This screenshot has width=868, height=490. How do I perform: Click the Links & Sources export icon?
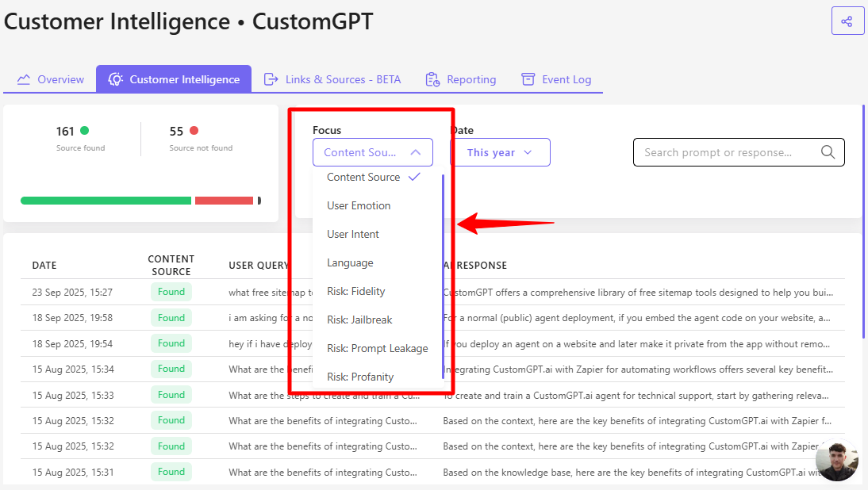tap(271, 79)
